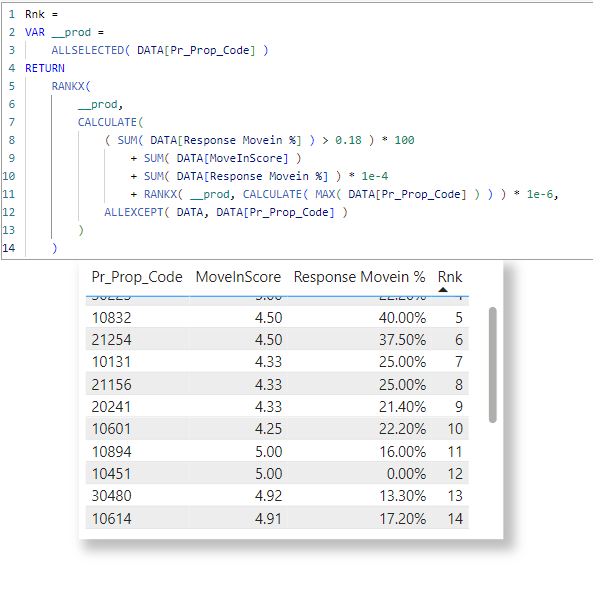Click the 40.00% Response Movein value
Screen dimensions: 593x595
coord(402,318)
